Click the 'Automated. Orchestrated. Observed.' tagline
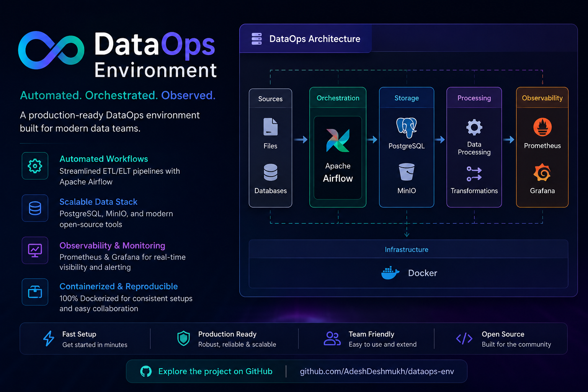The height and width of the screenshot is (392, 588). pos(118,95)
